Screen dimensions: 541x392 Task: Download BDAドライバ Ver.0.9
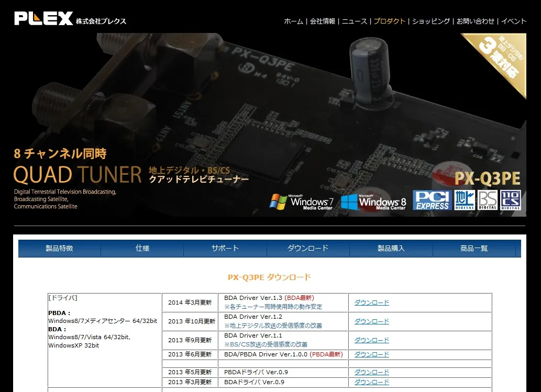tap(372, 382)
